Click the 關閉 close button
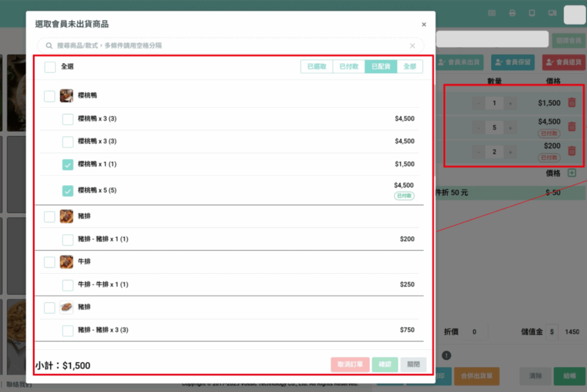The height and width of the screenshot is (392, 587). 413,364
